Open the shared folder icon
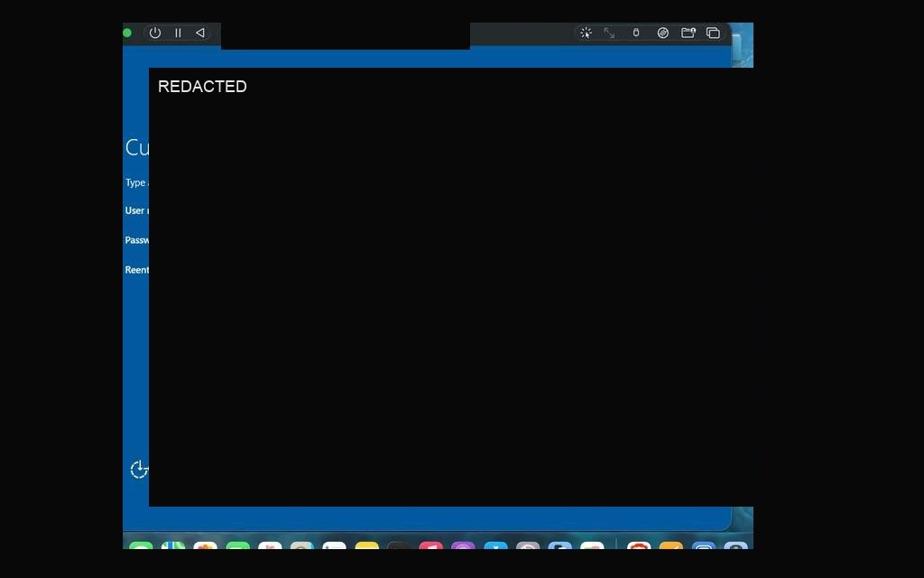The image size is (924, 578). (688, 33)
